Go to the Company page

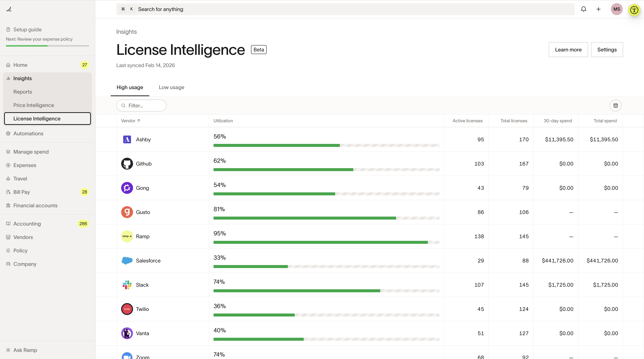(25, 264)
